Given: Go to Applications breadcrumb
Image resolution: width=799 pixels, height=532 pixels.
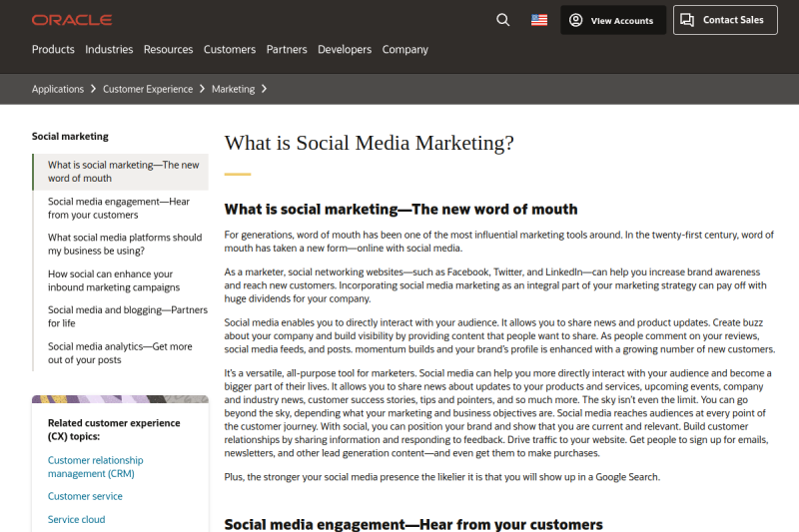Looking at the screenshot, I should tap(58, 89).
